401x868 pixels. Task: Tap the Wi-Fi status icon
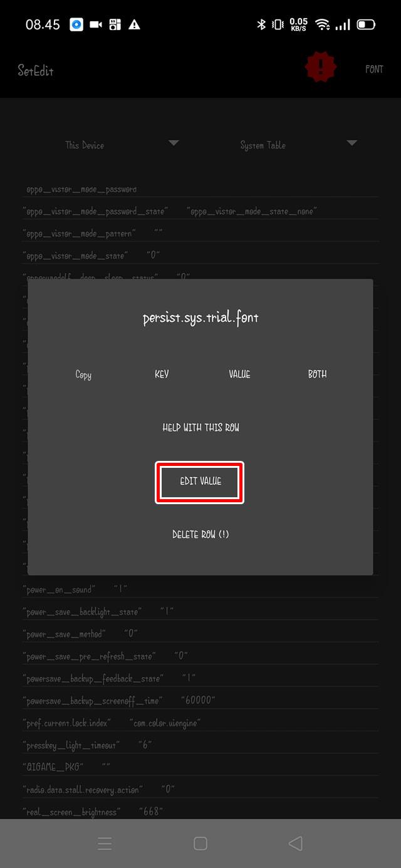(323, 24)
